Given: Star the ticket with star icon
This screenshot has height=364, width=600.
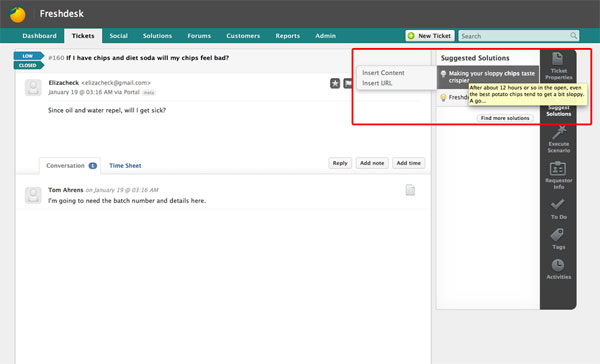Looking at the screenshot, I should click(x=335, y=83).
